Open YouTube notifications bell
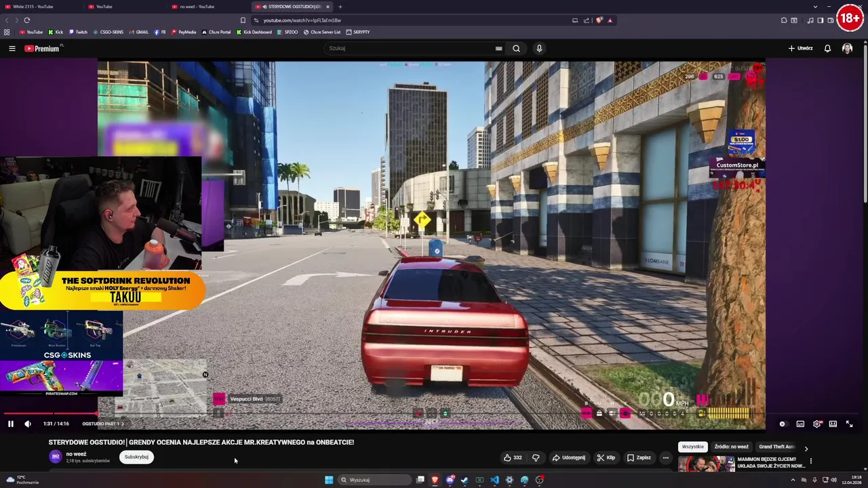 tap(827, 48)
